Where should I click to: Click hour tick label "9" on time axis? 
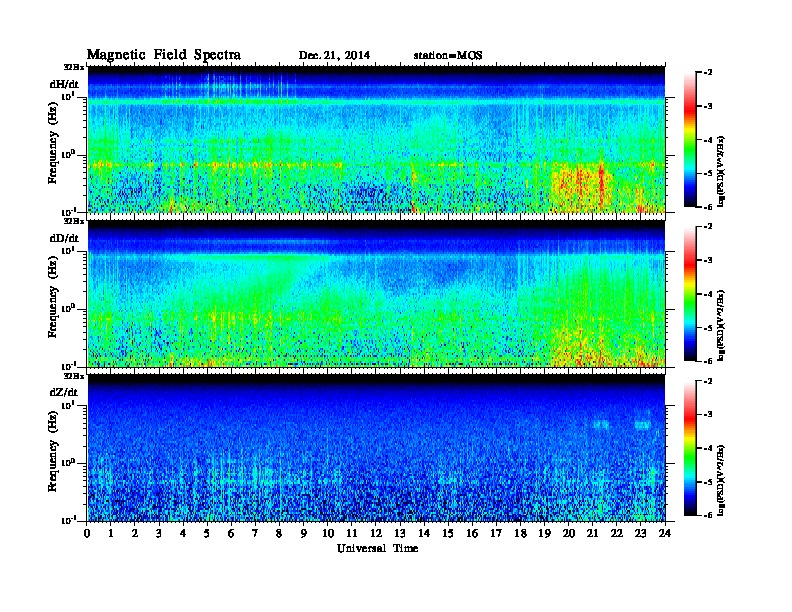tap(304, 533)
